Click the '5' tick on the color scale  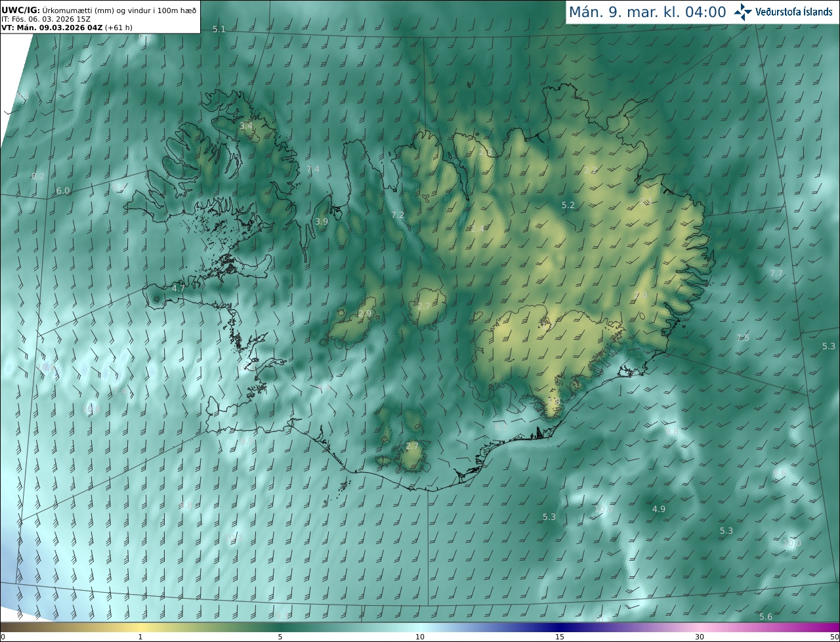(x=280, y=637)
